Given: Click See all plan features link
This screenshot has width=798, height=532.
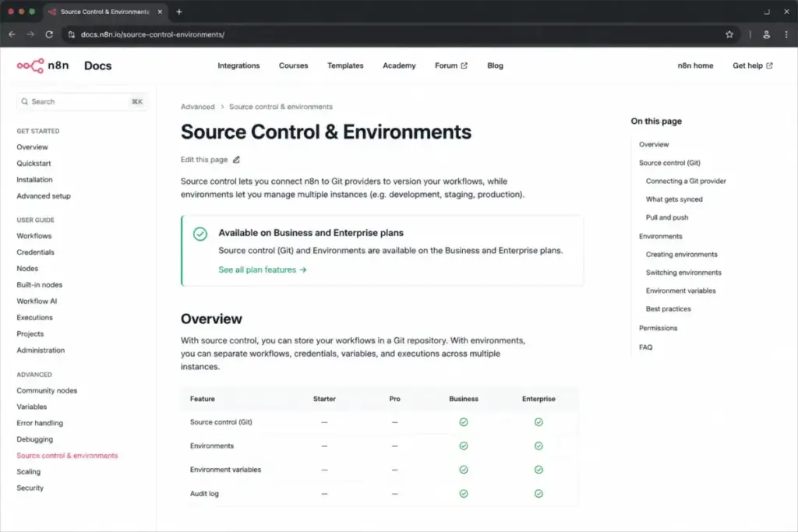Looking at the screenshot, I should click(263, 270).
